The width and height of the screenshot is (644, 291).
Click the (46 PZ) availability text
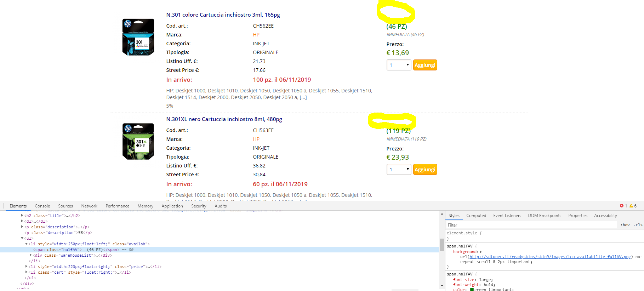click(x=397, y=27)
